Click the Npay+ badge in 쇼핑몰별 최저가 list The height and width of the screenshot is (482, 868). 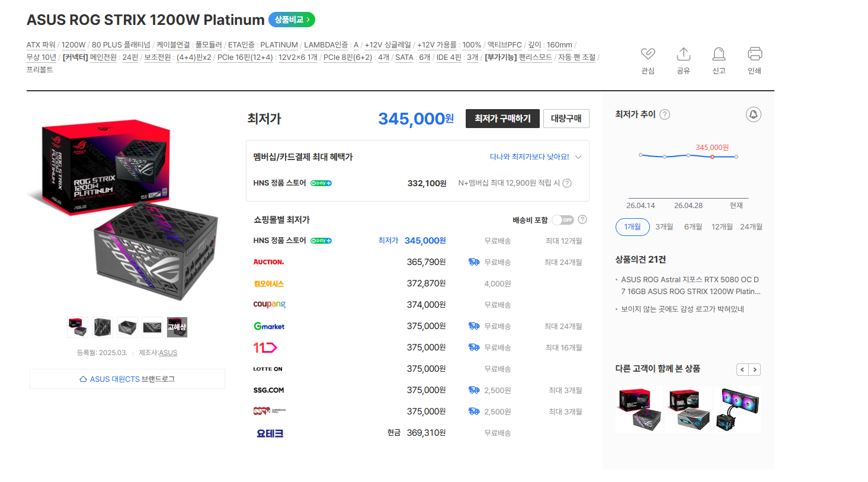321,241
